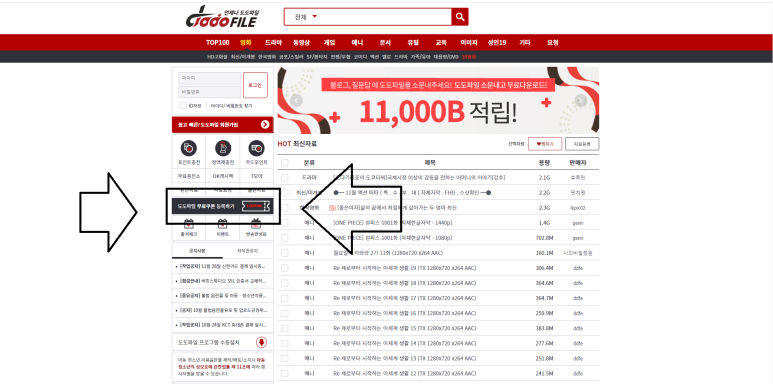Viewport: 773px width, 384px height.
Task: Click the 11,000B 적립 promotional banner
Action: coord(438,101)
